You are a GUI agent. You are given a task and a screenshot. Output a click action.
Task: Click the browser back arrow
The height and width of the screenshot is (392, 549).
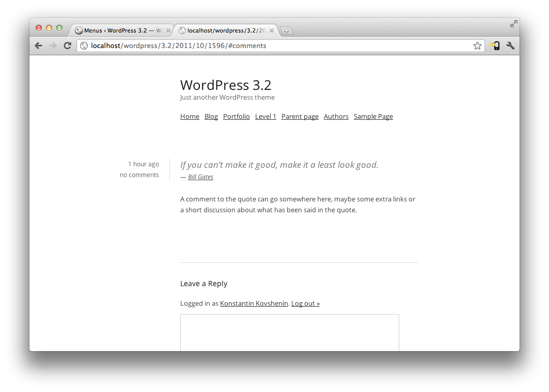pyautogui.click(x=39, y=46)
